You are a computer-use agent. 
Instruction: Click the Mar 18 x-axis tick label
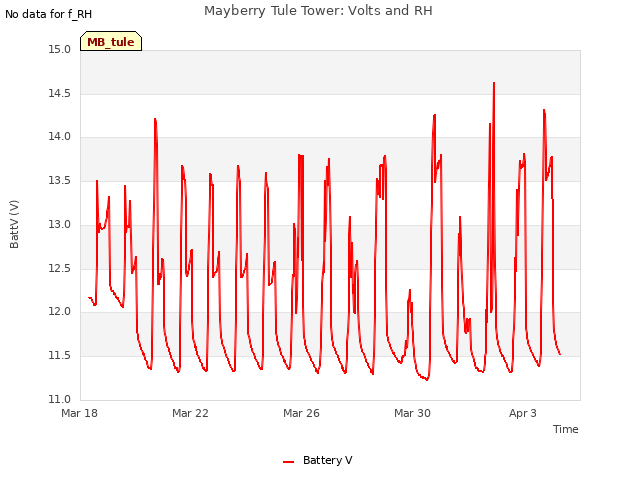coord(80,413)
